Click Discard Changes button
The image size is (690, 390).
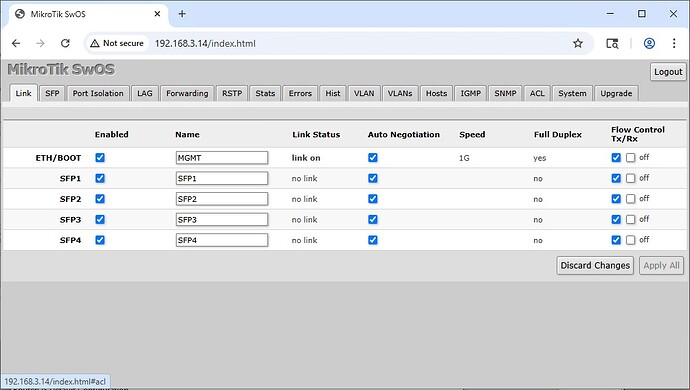(595, 265)
